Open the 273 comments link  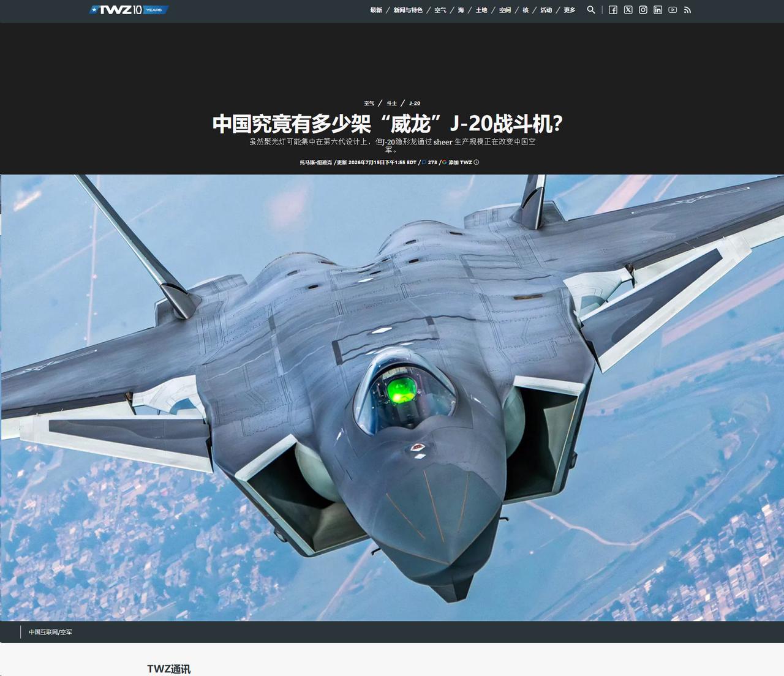tap(432, 162)
